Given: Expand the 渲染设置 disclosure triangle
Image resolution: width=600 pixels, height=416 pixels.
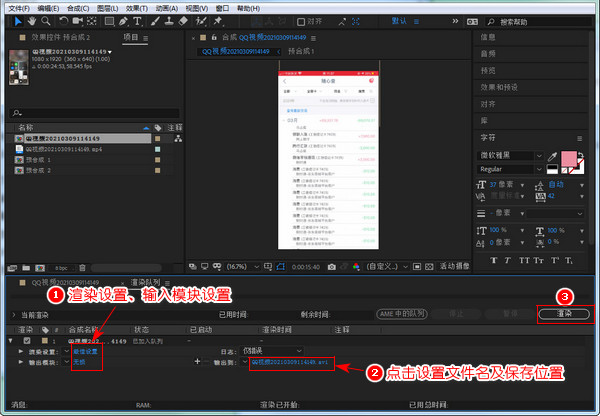Looking at the screenshot, I should click(21, 351).
